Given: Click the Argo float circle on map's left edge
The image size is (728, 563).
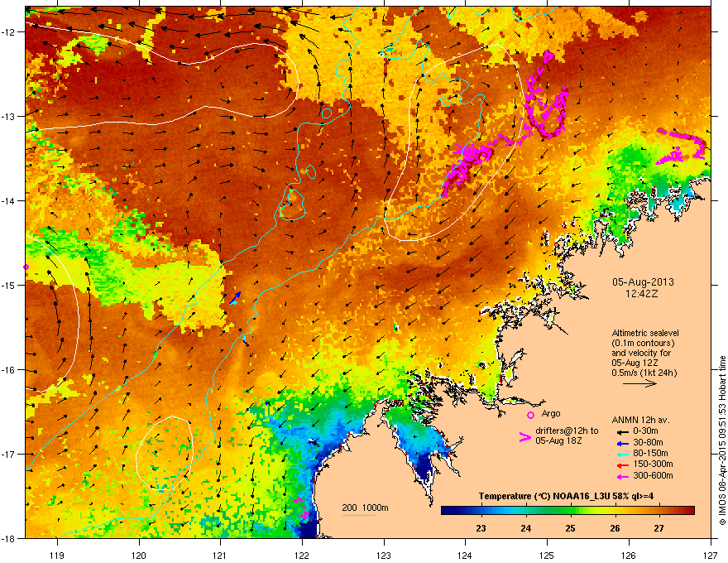Looking at the screenshot, I should point(26,267).
